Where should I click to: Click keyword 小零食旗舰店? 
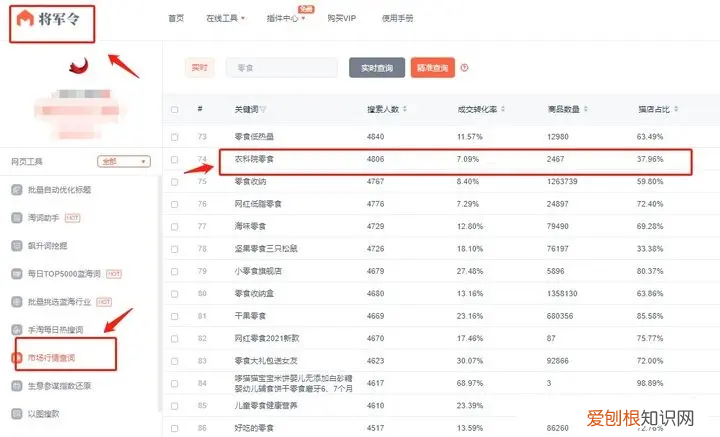(x=258, y=271)
